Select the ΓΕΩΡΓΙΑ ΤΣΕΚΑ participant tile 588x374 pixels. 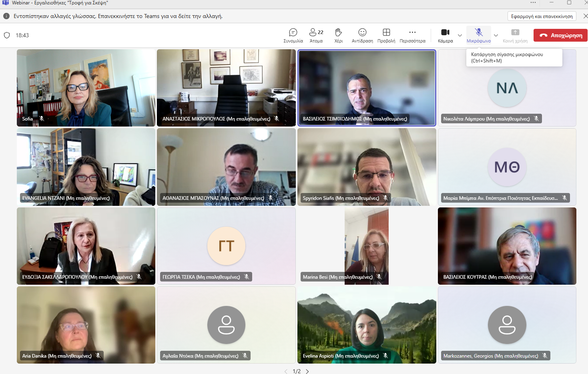click(226, 246)
